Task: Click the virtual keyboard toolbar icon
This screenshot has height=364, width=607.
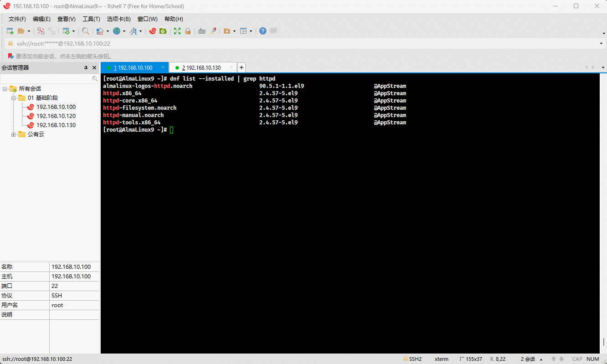Action: (x=202, y=31)
